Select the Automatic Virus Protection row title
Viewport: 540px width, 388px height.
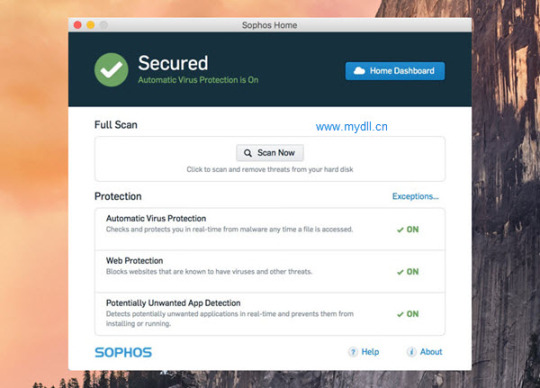[x=156, y=218]
